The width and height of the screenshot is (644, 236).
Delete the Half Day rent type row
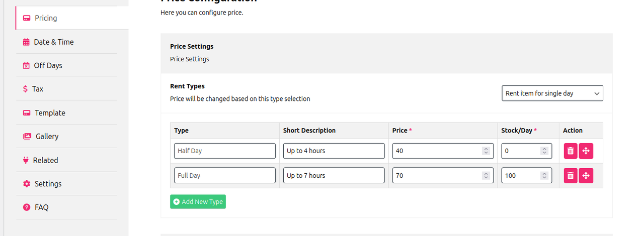pos(571,151)
